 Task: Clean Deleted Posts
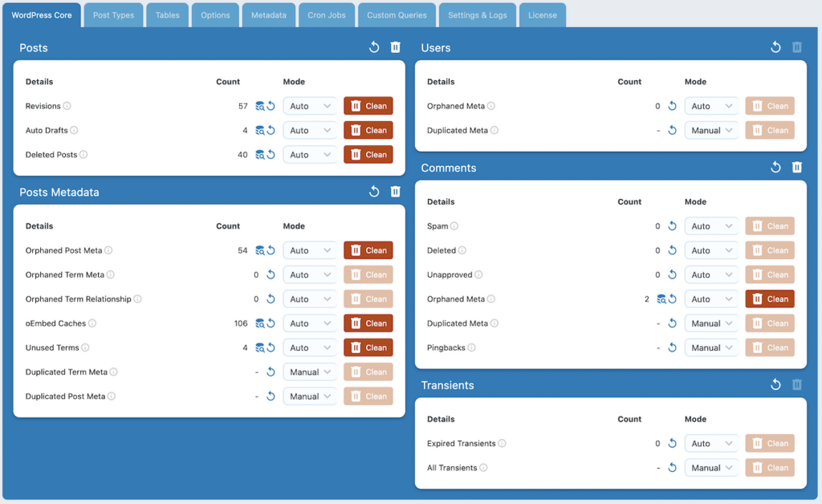(x=368, y=155)
